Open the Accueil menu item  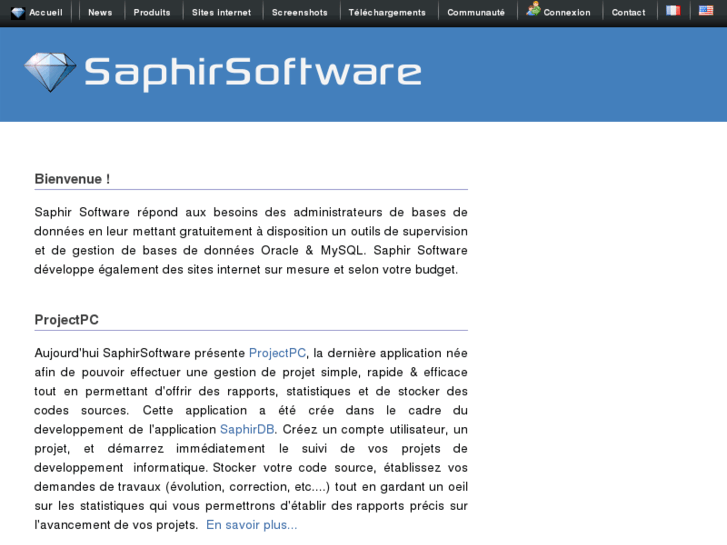pyautogui.click(x=45, y=13)
